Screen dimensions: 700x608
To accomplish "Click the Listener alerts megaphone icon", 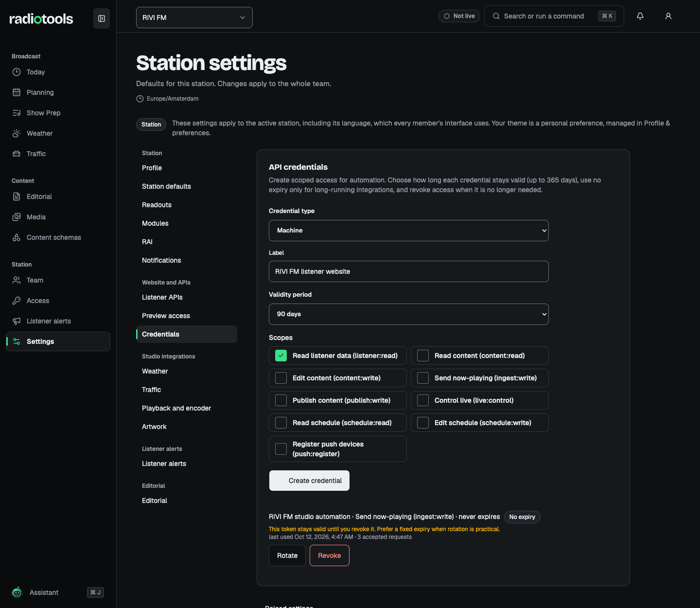I will tap(17, 321).
